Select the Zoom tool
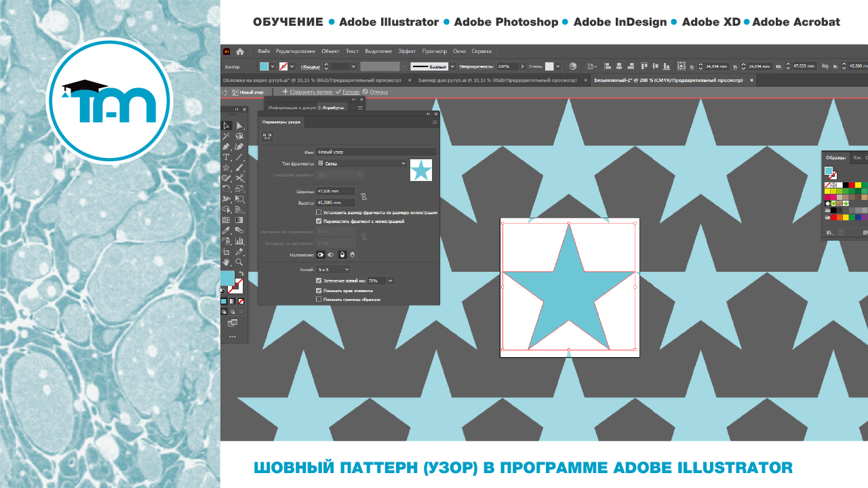This screenshot has width=868, height=488. tap(239, 262)
